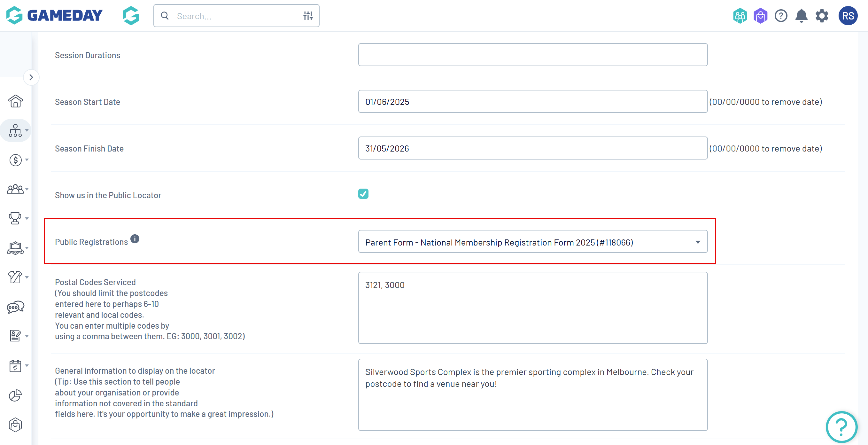Image resolution: width=868 pixels, height=445 pixels.
Task: Click into the Season Start Date field
Action: (532, 101)
